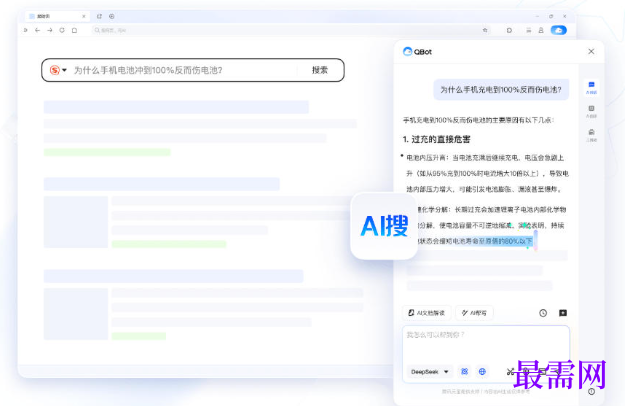The width and height of the screenshot is (625, 406).
Task: Open the home page icon in toolbar
Action: click(75, 30)
